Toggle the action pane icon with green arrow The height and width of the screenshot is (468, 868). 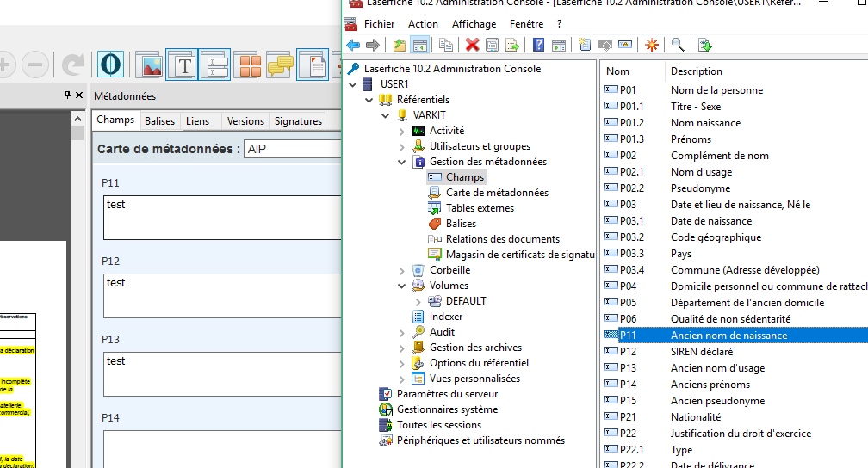tap(559, 46)
